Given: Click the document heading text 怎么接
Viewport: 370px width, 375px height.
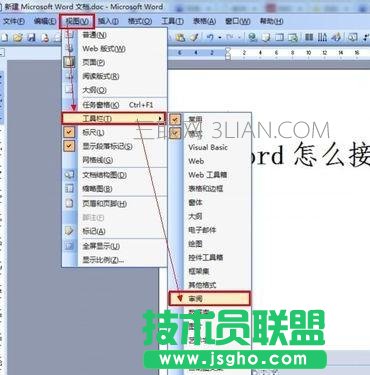Looking at the screenshot, I should [332, 154].
